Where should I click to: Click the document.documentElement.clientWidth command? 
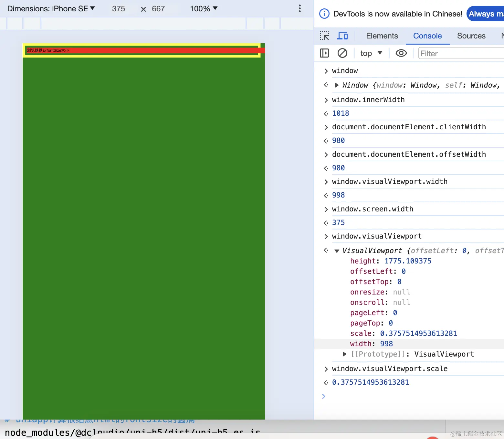[409, 127]
